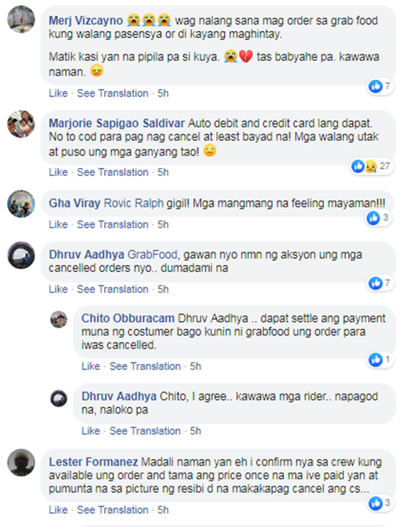See Translation for Marjorie's comment
The image size is (420, 527).
(x=113, y=172)
